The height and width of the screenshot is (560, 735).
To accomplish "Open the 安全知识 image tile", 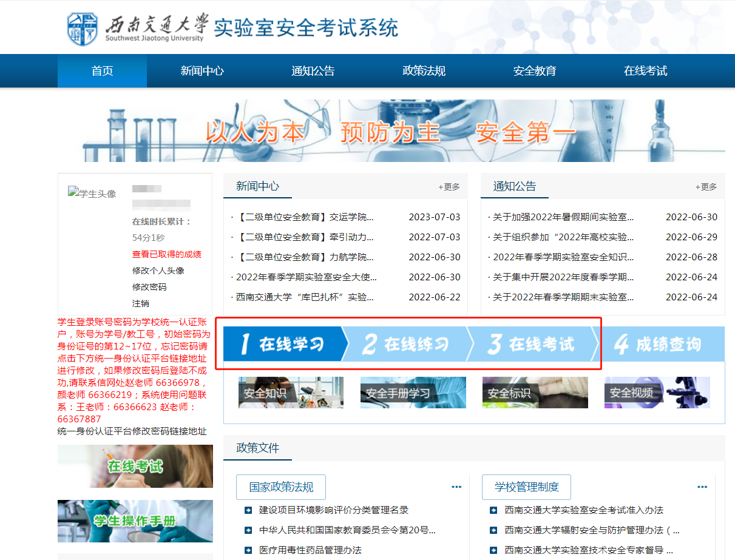I will (291, 393).
